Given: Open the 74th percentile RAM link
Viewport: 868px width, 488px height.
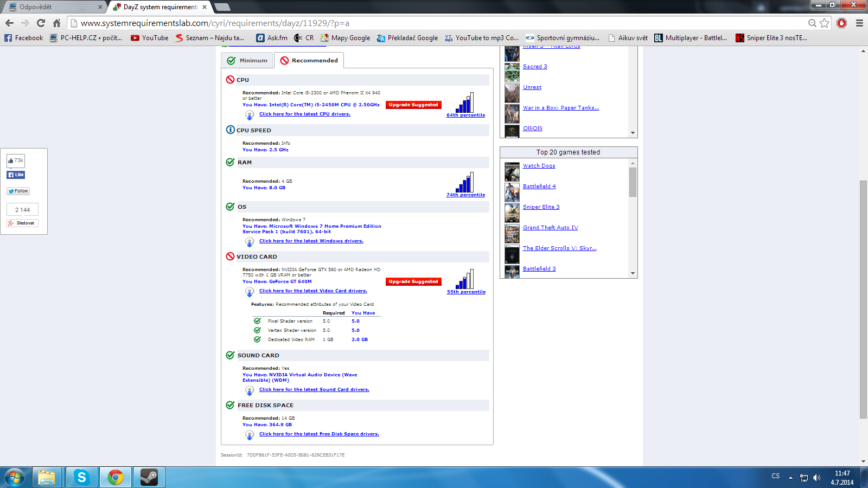Looking at the screenshot, I should [x=465, y=195].
